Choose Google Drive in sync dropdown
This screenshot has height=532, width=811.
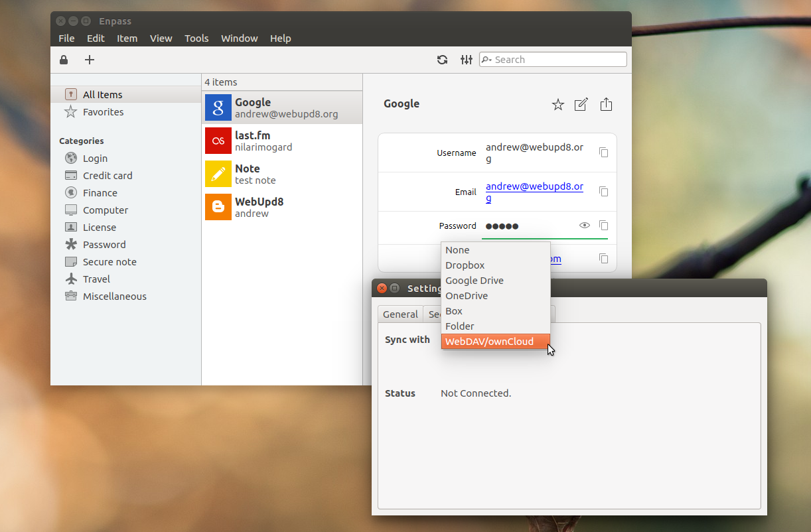click(x=496, y=281)
